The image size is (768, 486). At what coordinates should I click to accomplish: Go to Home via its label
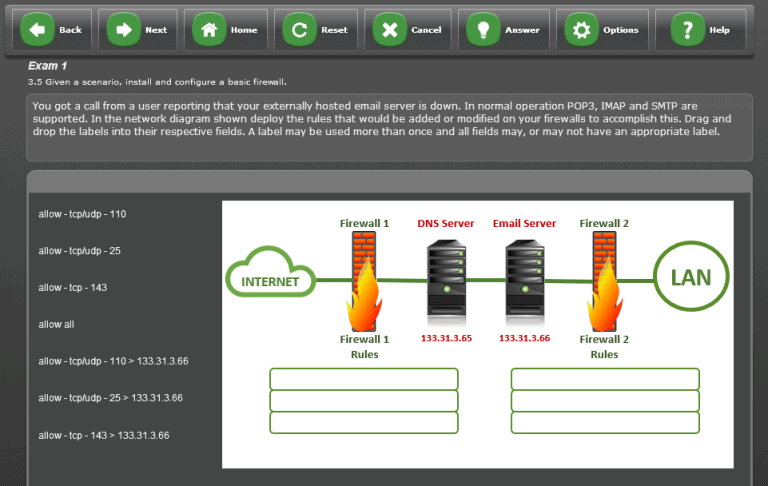pos(244,30)
